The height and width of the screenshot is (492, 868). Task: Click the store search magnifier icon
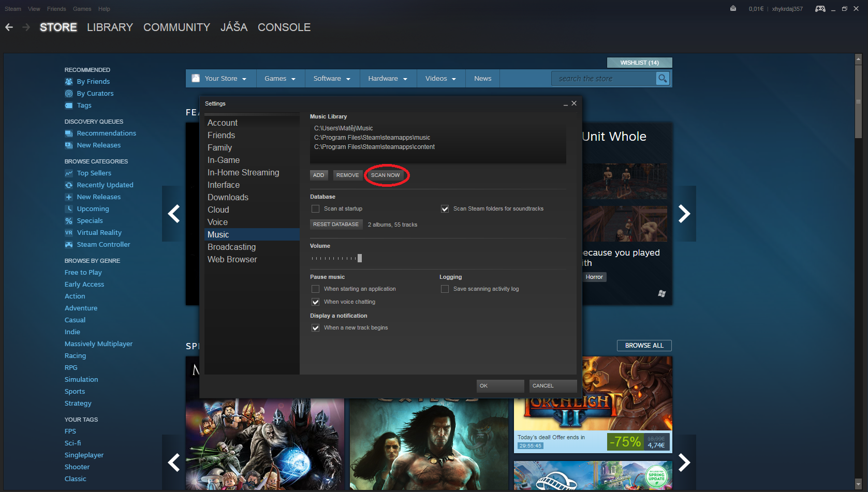(663, 79)
